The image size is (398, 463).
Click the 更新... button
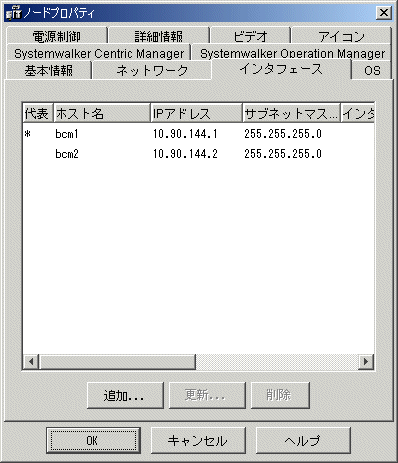(207, 395)
